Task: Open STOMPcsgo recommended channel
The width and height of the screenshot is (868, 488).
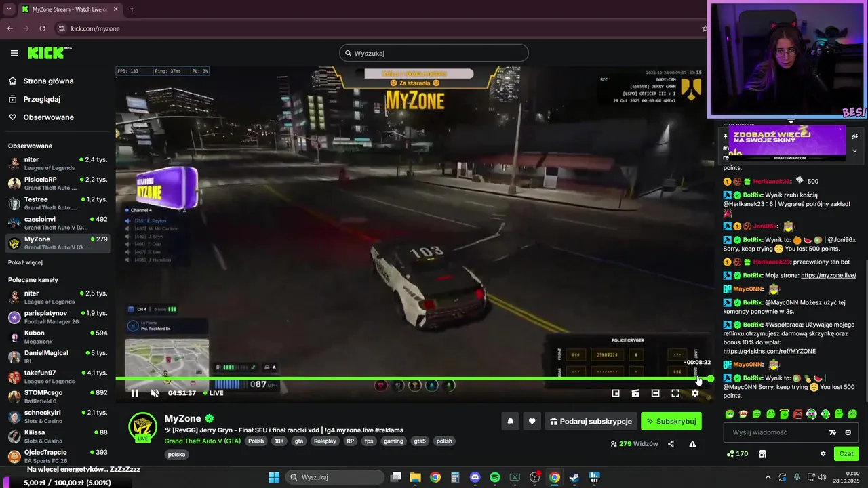Action: coord(58,396)
